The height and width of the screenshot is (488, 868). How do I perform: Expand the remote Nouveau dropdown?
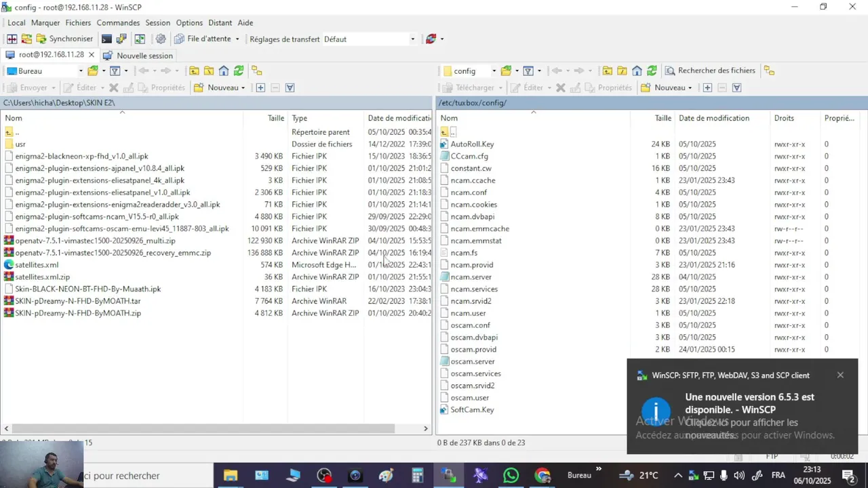click(x=690, y=87)
